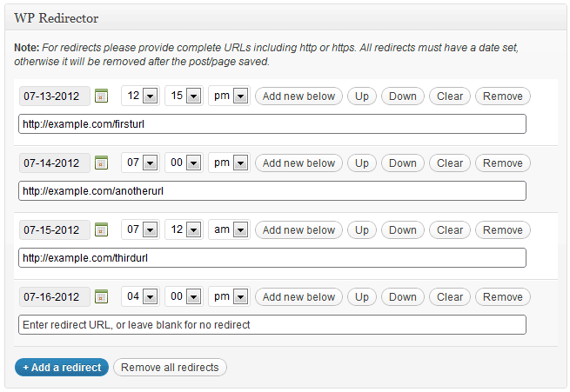Click the + Add a redirect button
The image size is (570, 392).
coord(62,368)
